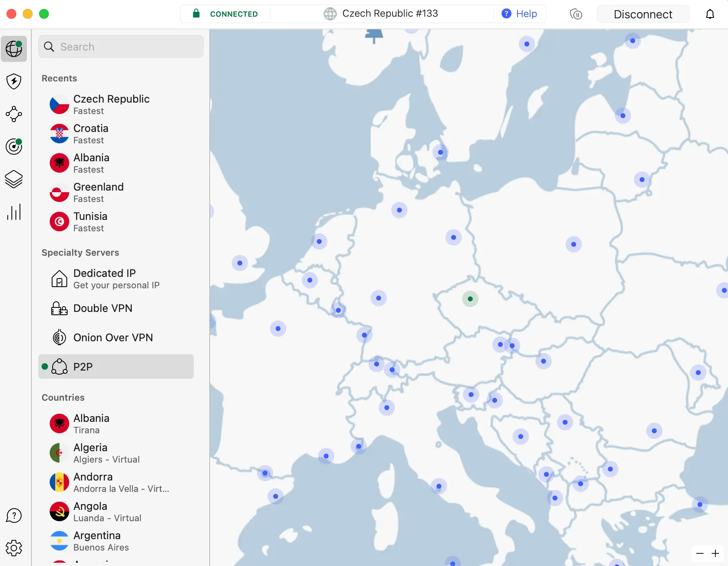Image resolution: width=728 pixels, height=566 pixels.
Task: Zoom in the map with plus button
Action: click(x=715, y=553)
